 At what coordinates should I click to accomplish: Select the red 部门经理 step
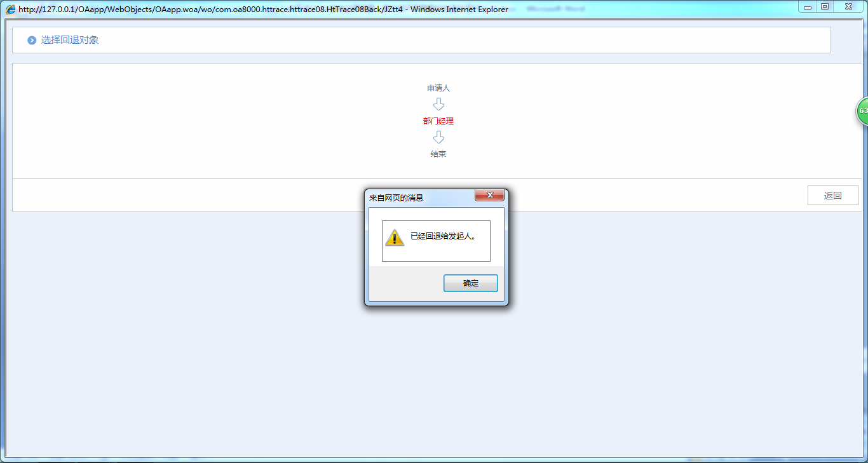438,121
